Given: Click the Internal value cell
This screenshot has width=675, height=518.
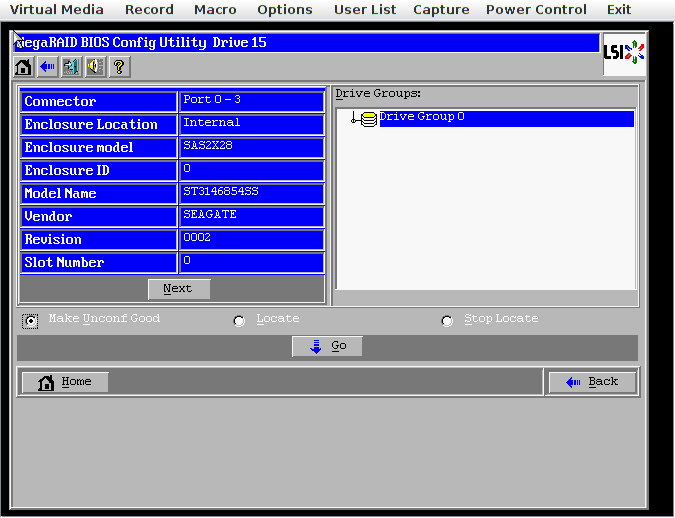Looking at the screenshot, I should tap(252, 124).
